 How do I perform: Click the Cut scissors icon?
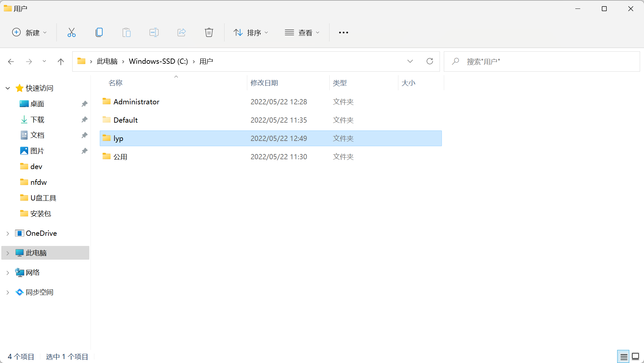(x=71, y=32)
